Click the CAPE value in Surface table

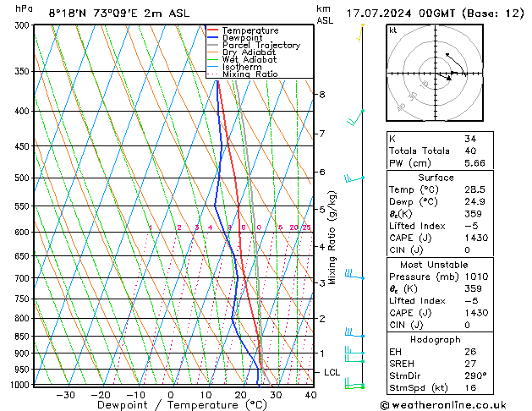[476, 238]
